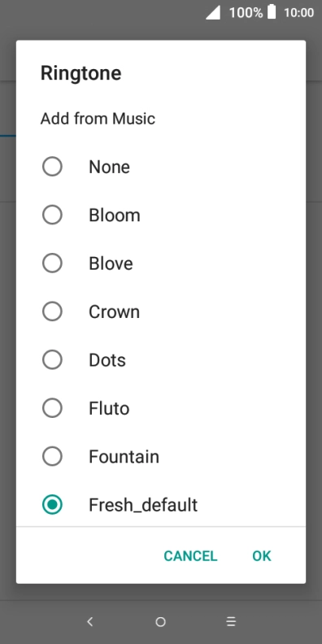The image size is (322, 644).
Task: Tap the selected Fresh_default radio button
Action: click(52, 505)
